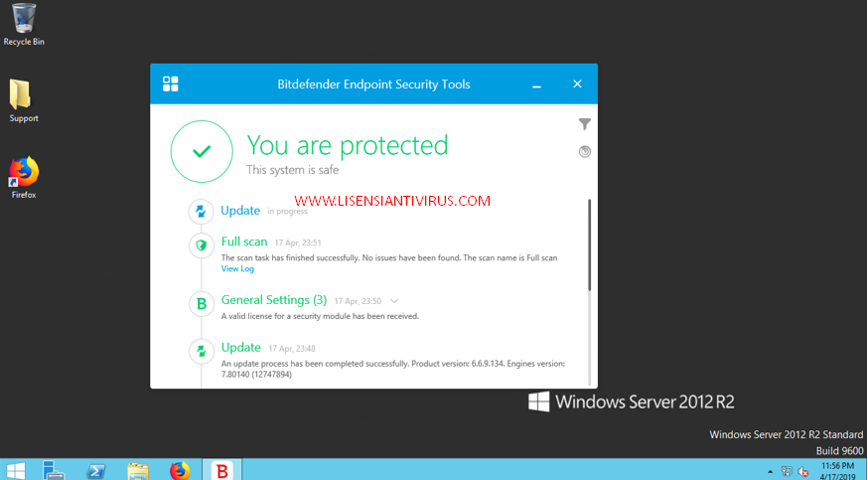Click the Full scan shield icon
The width and height of the screenshot is (868, 480).
202,244
